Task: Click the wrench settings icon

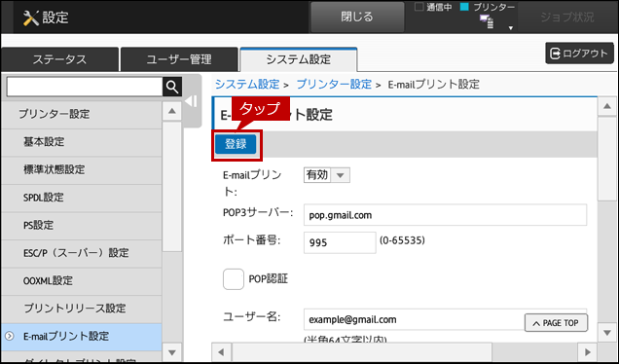Action: [x=31, y=18]
